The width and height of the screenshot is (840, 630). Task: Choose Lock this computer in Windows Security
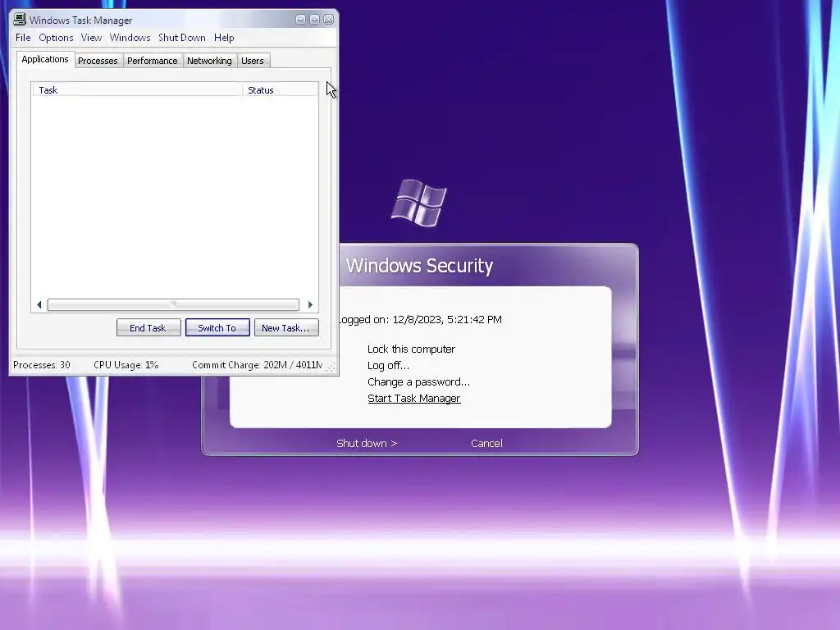411,349
